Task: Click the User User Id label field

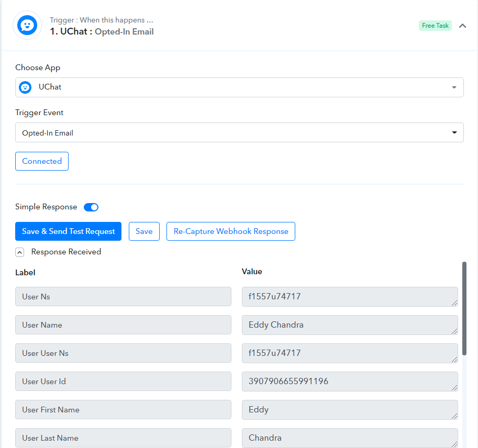Action: (123, 381)
